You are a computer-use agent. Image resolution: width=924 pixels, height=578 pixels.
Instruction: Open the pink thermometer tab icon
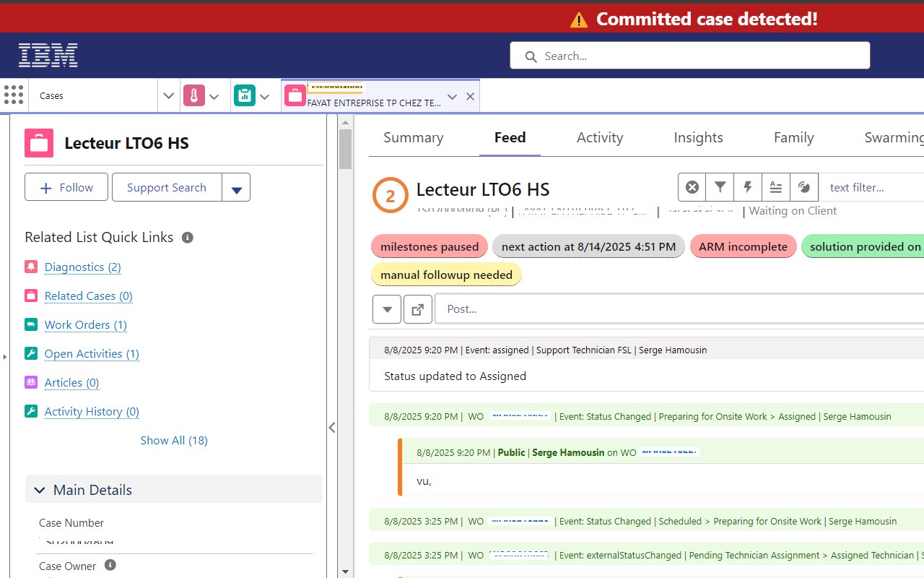pyautogui.click(x=194, y=95)
